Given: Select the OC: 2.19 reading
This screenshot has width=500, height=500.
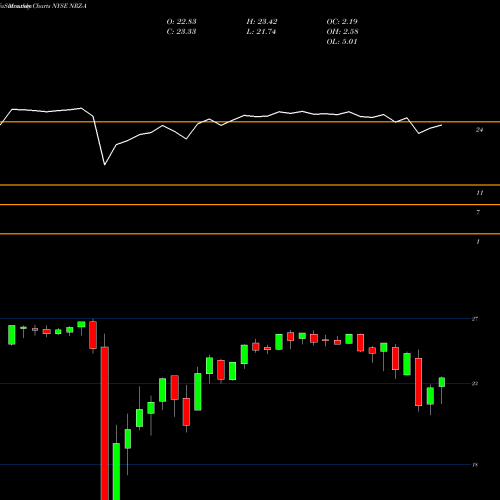Looking at the screenshot, I should [x=342, y=22].
